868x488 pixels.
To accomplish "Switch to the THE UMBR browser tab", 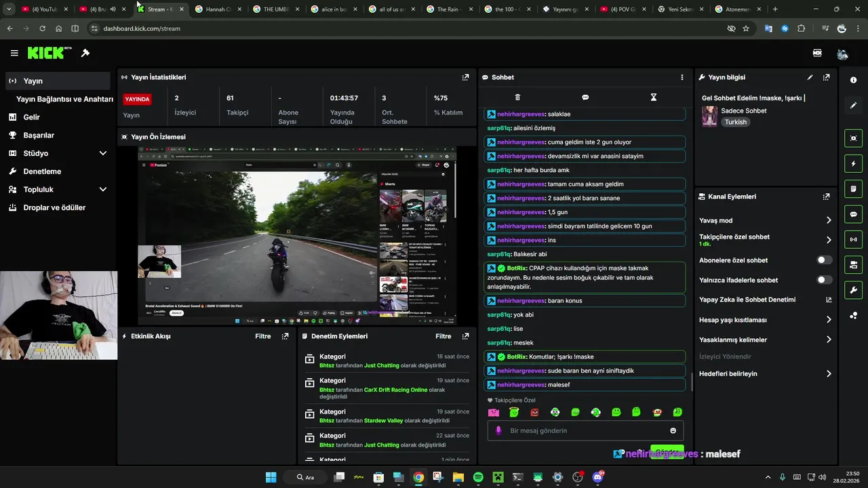I will 277,9.
